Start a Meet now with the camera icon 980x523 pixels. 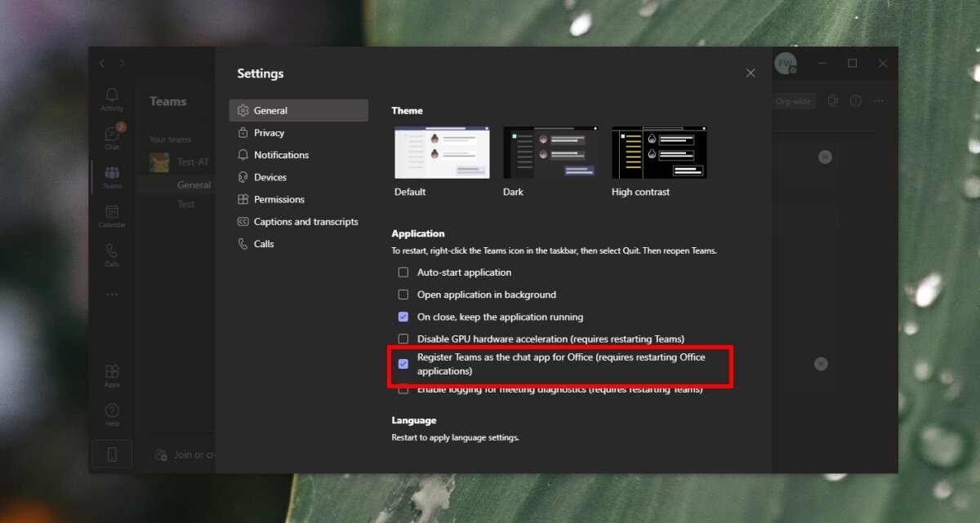[832, 100]
